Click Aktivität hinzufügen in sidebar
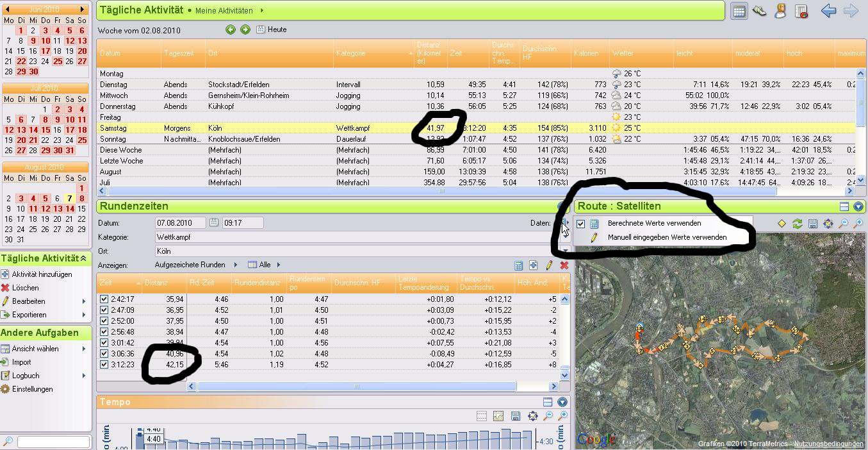Screen dimensions: 868x450 [x=42, y=274]
